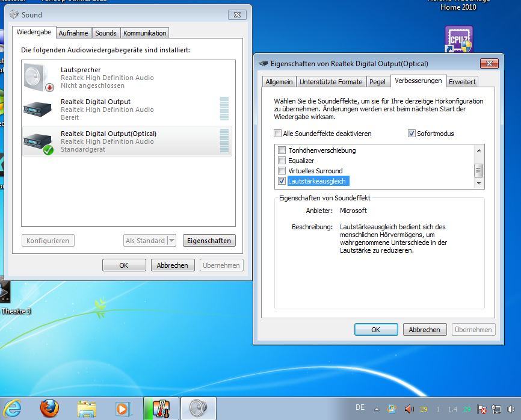The width and height of the screenshot is (521, 420).
Task: Enable Alle Soundeffekte deaktivieren checkbox
Action: click(277, 133)
